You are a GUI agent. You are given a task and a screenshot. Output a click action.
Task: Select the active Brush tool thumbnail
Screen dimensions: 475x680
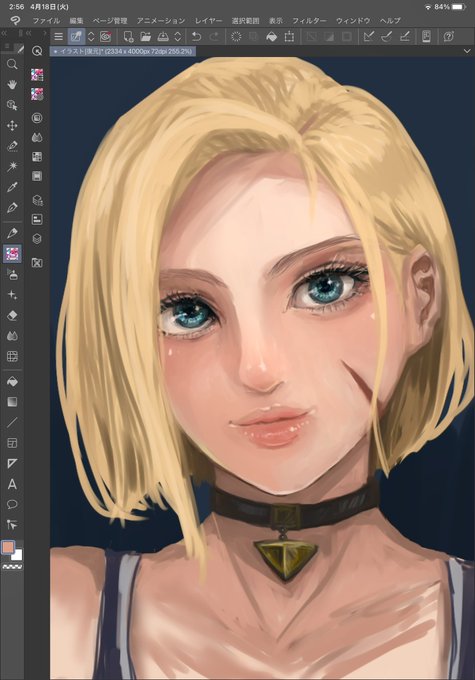[12, 254]
